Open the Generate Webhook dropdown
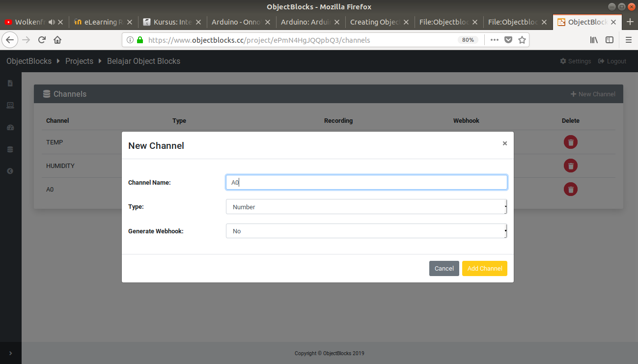 click(366, 231)
